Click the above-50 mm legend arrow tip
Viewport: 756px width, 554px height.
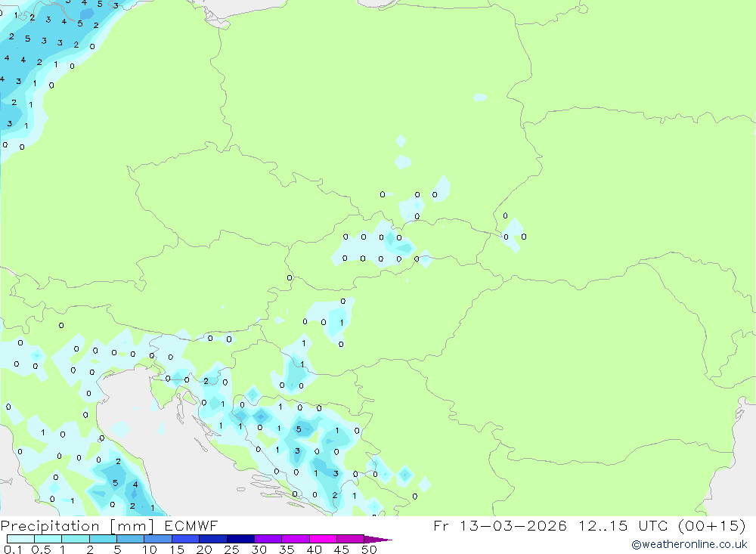377,540
